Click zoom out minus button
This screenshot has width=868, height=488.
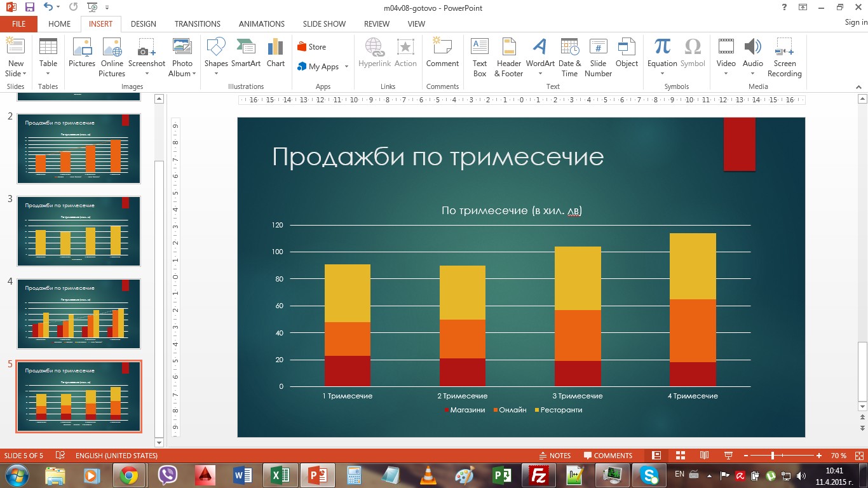[745, 456]
